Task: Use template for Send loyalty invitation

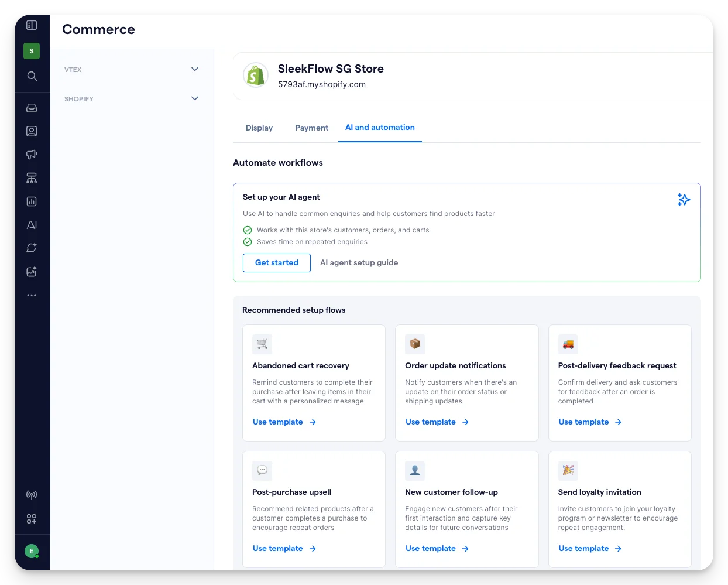Action: coord(590,549)
